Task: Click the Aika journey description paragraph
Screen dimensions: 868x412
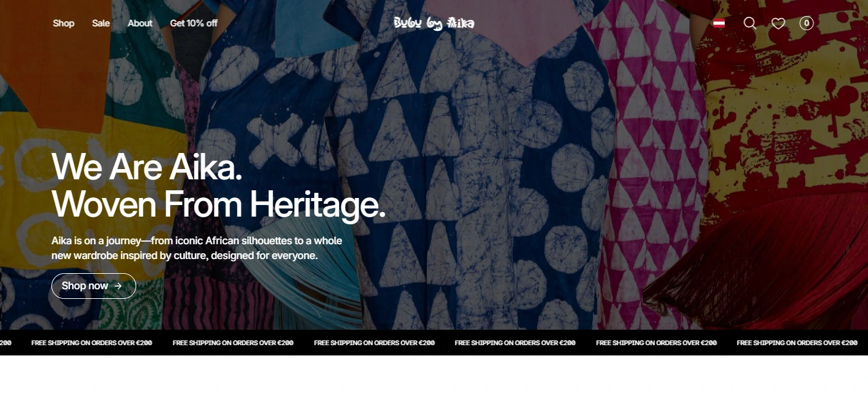Action: coord(197,248)
